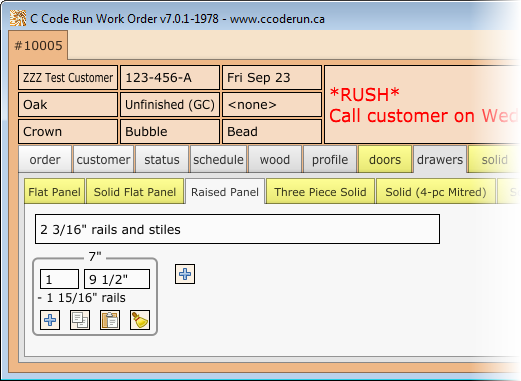The image size is (521, 381).
Task: Click the plus button beside the 7" group box
Action: tap(185, 274)
